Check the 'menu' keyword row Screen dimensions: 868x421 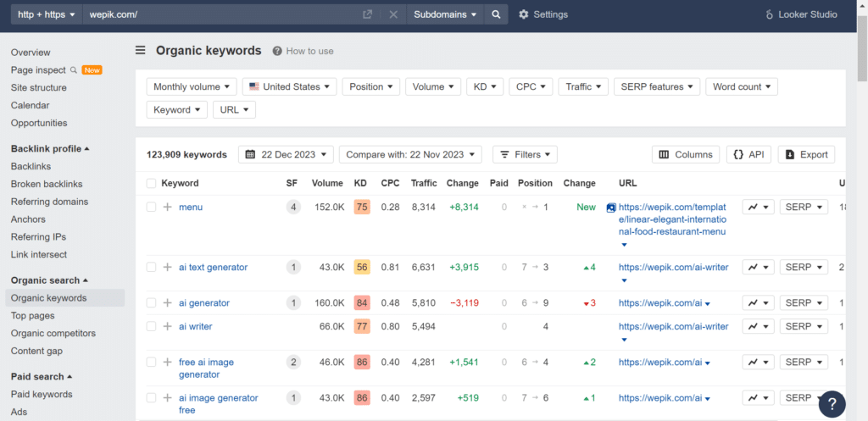coord(151,207)
